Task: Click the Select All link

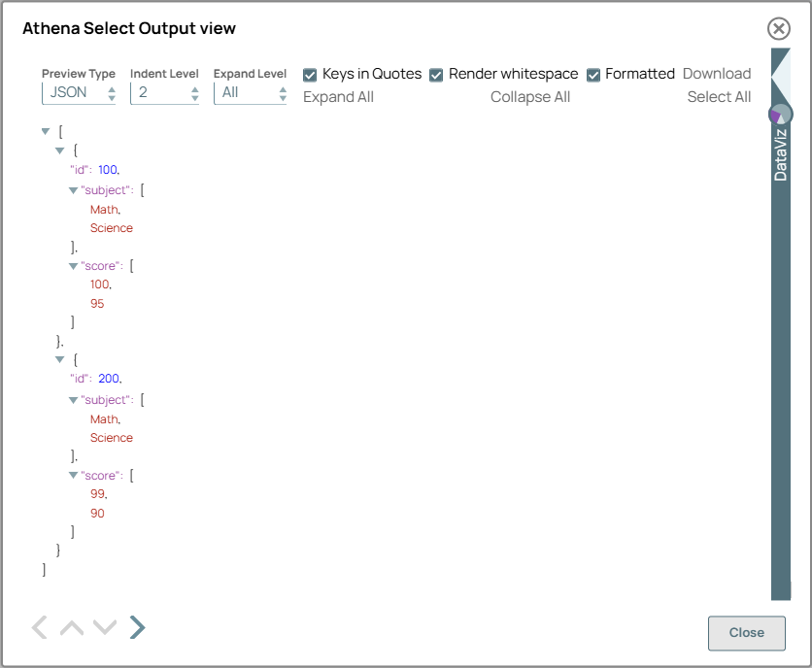Action: [719, 97]
